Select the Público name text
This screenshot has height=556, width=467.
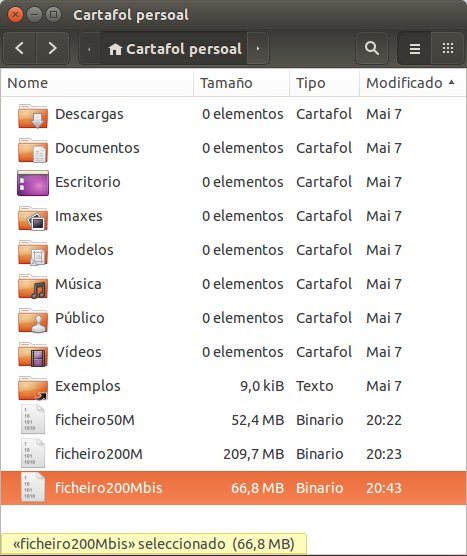click(x=80, y=318)
